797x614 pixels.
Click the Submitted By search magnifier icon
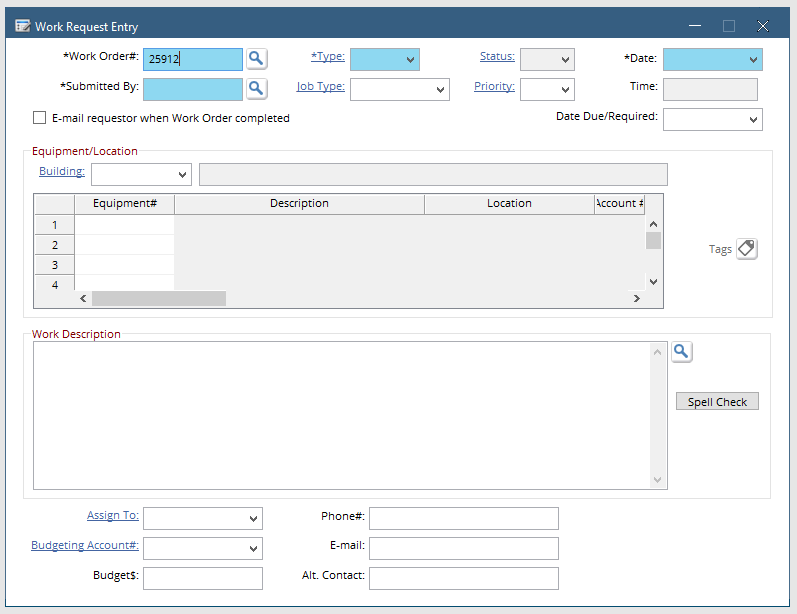256,89
